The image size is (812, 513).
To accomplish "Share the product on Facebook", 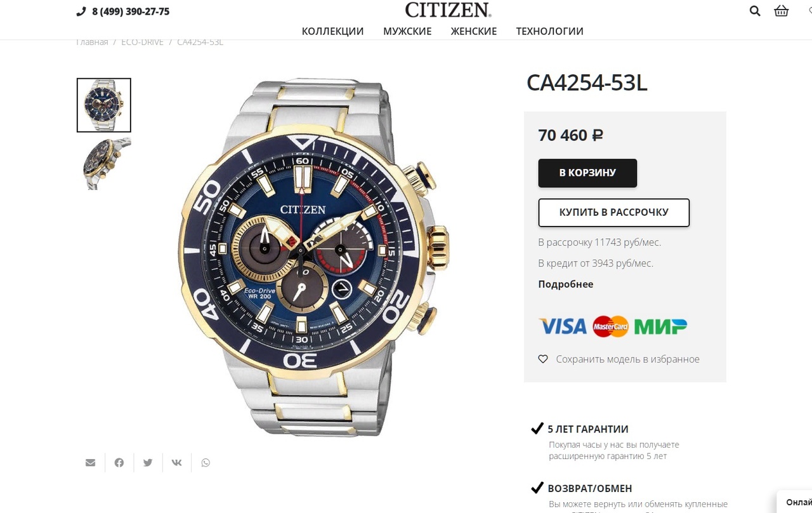I will tap(119, 463).
